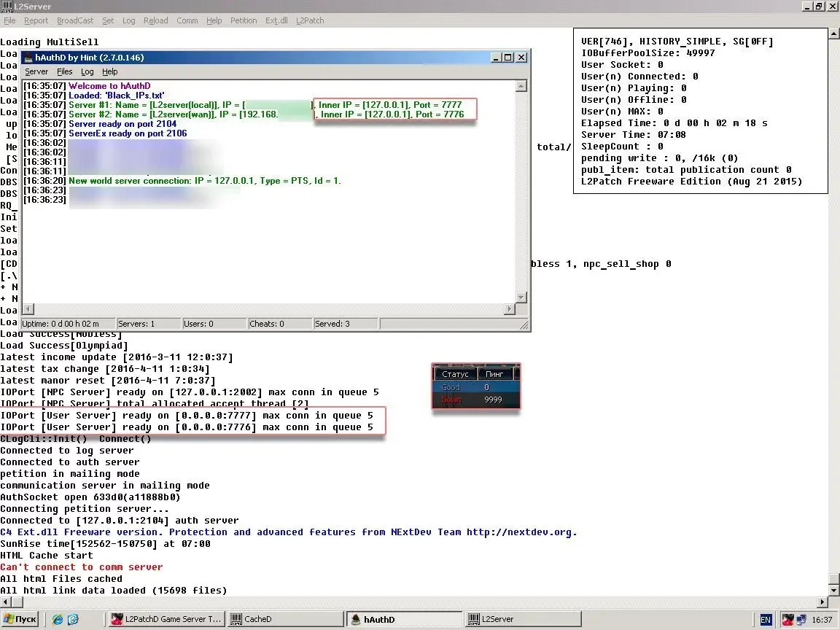
Task: Open Log menu in L2Server
Action: (x=128, y=20)
